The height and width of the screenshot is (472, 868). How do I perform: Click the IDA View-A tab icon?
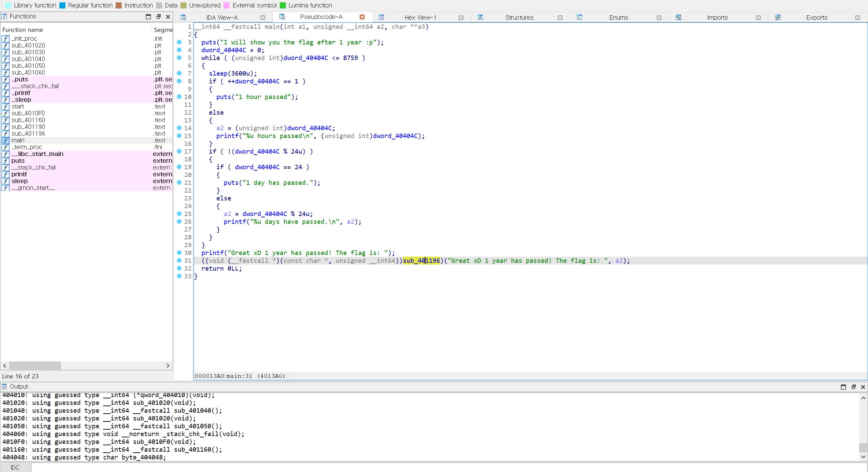(183, 17)
